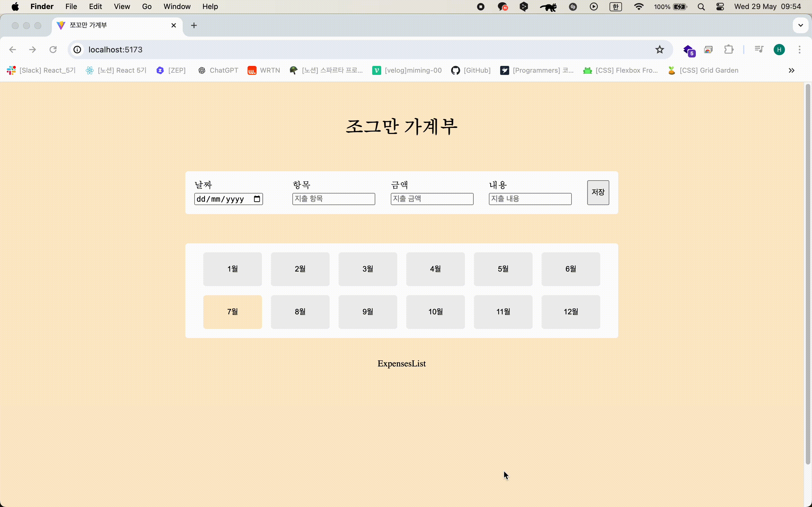This screenshot has width=812, height=507.
Task: Open the Chrome profile avatar H
Action: 779,49
